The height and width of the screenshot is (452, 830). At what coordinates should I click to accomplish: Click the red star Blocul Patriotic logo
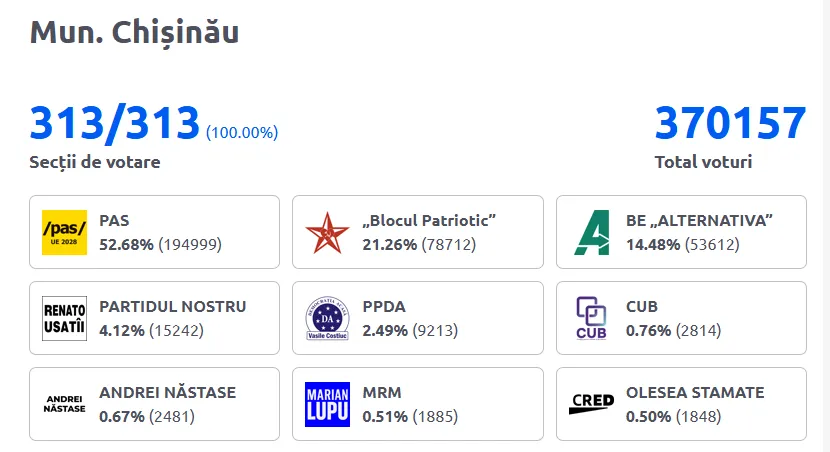(x=327, y=232)
